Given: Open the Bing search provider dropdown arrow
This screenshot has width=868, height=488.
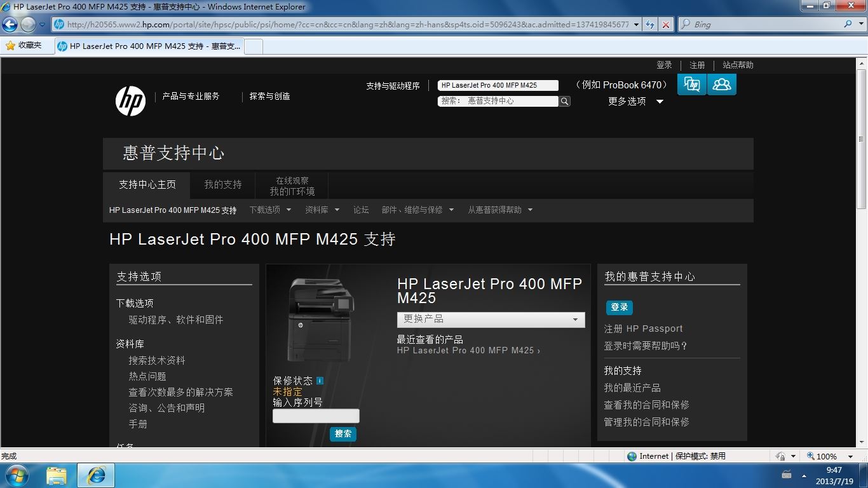Looking at the screenshot, I should [860, 24].
